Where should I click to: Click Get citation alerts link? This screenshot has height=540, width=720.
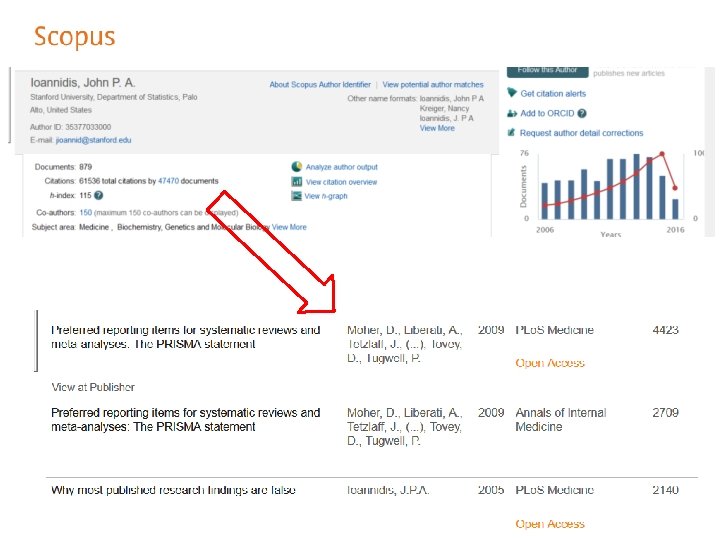553,94
